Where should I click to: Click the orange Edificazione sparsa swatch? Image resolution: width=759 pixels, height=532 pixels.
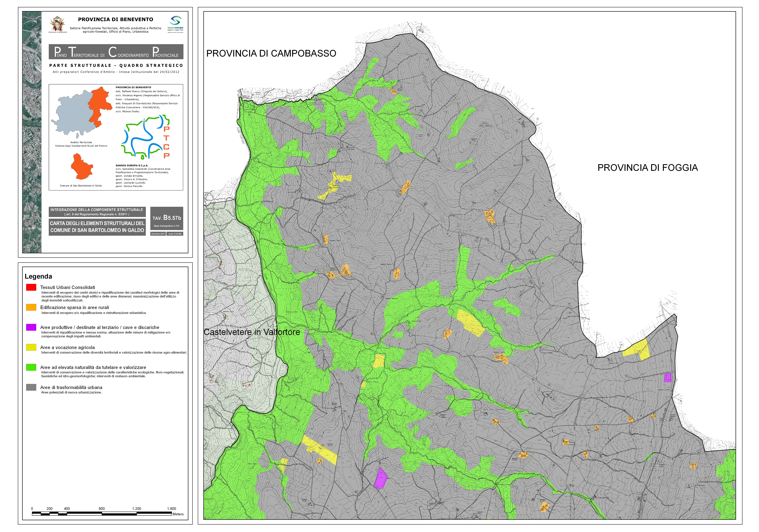pos(31,307)
